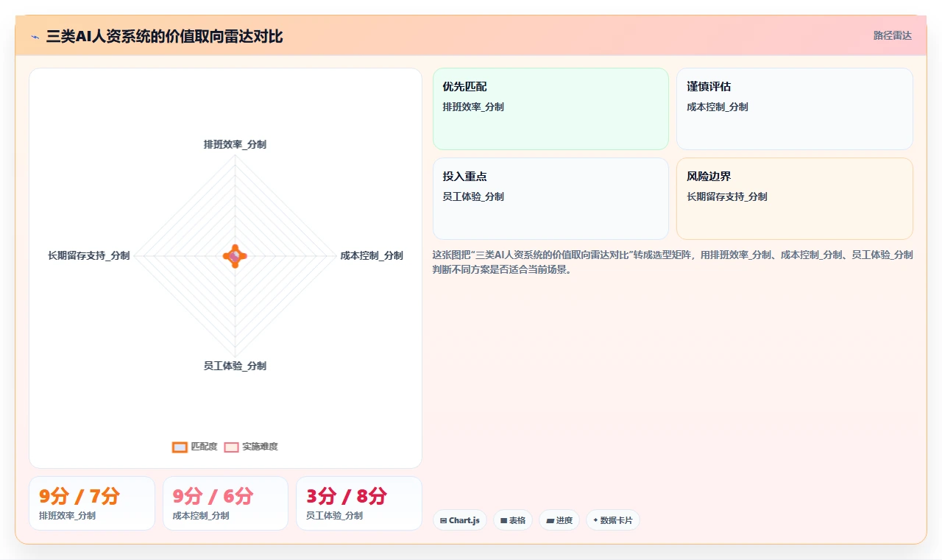Click the header icon before the title

coord(35,37)
